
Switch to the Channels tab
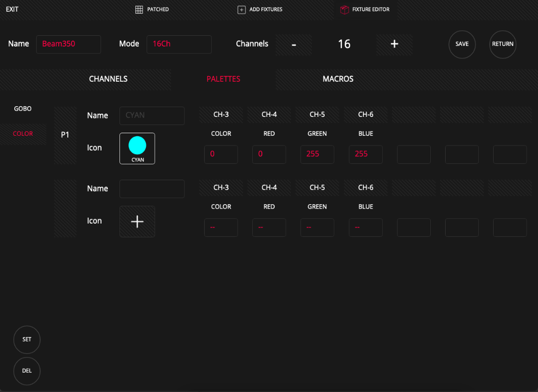pos(108,79)
